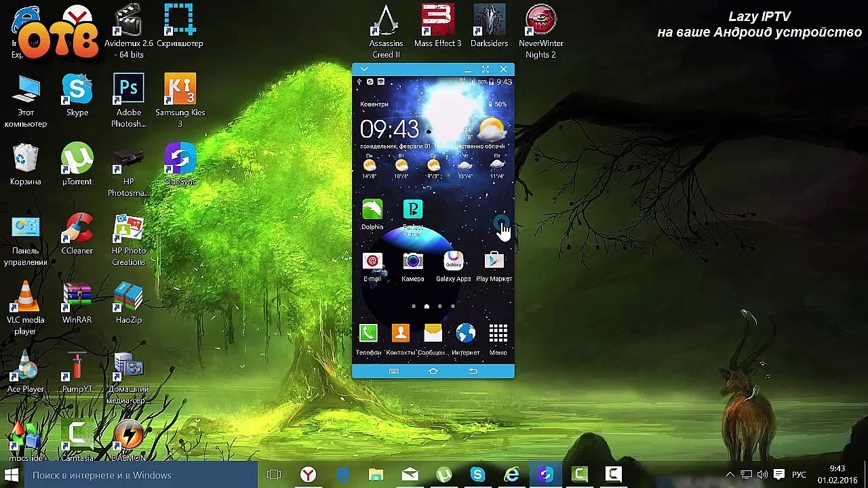This screenshot has height=488, width=868.
Task: Tap the phone Back navigation button
Action: point(473,371)
